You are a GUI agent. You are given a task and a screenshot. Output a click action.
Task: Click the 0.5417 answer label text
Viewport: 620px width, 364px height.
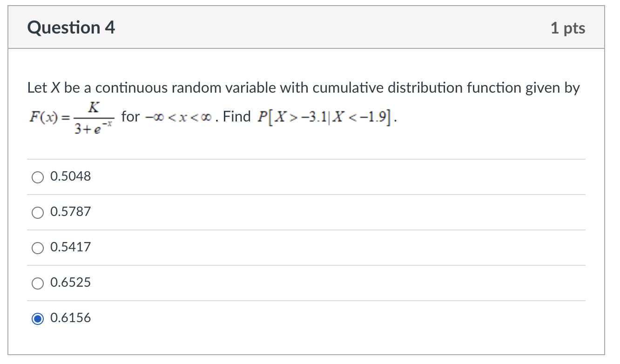(70, 247)
